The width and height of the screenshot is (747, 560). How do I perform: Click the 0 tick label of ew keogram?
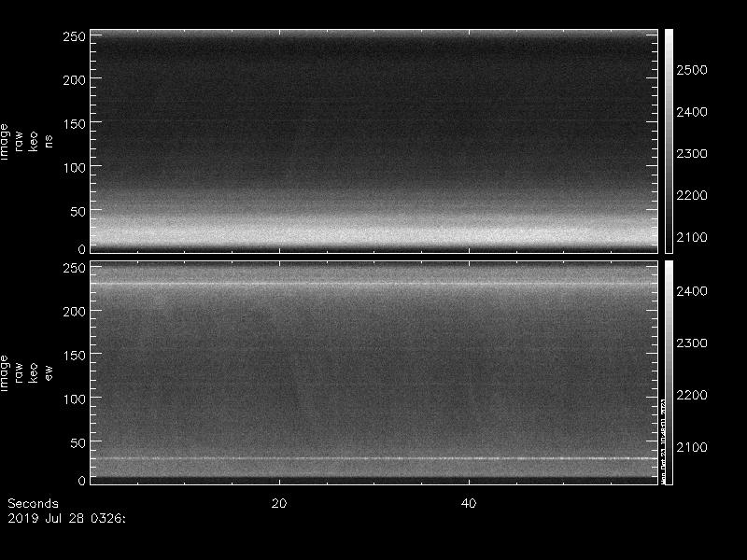click(82, 481)
